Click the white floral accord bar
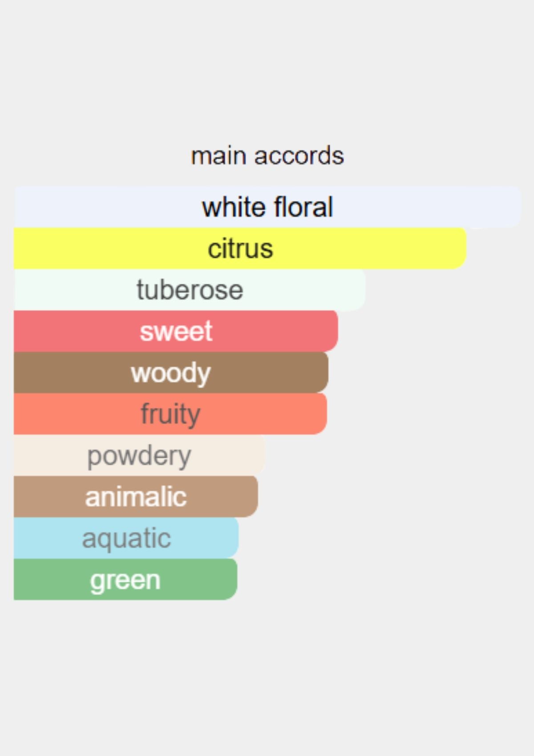This screenshot has height=756, width=534. pos(267,207)
